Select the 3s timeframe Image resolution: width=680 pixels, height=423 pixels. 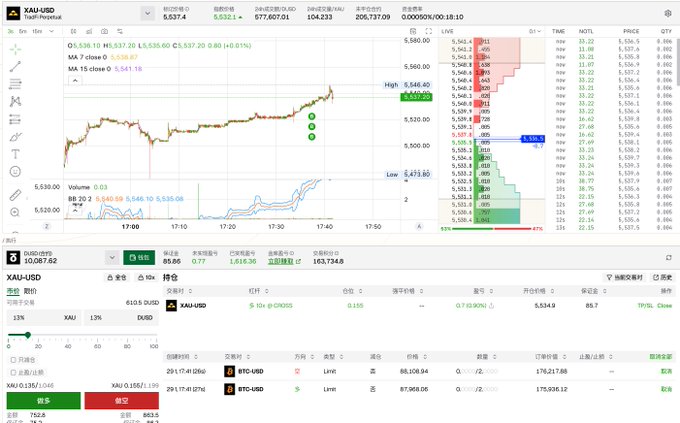(x=10, y=31)
